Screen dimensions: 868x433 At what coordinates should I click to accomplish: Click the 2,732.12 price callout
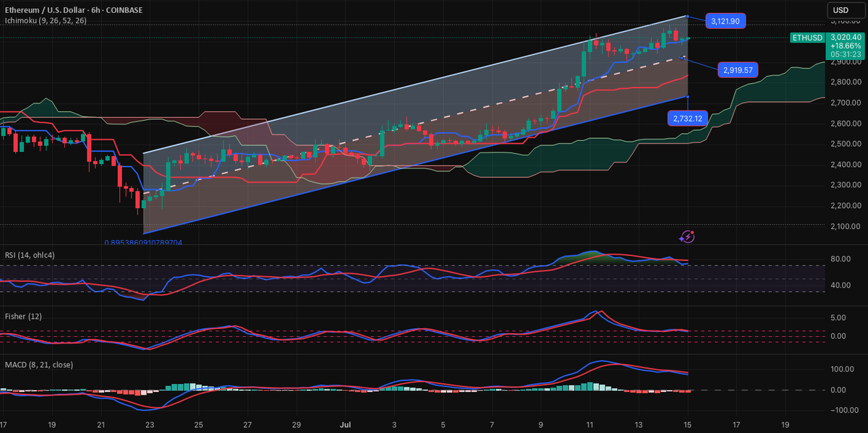[x=687, y=119]
